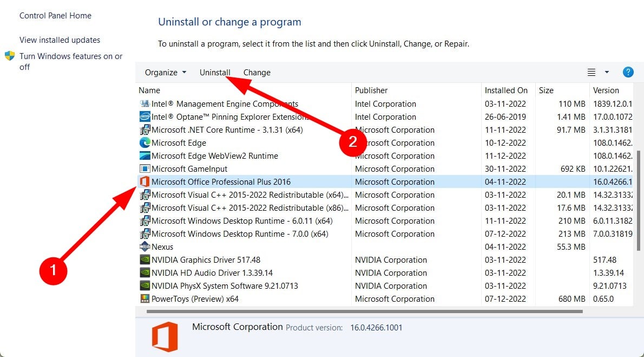Screen dimensions: 644x357
Task: Sort by the Installed On column
Action: pos(507,90)
